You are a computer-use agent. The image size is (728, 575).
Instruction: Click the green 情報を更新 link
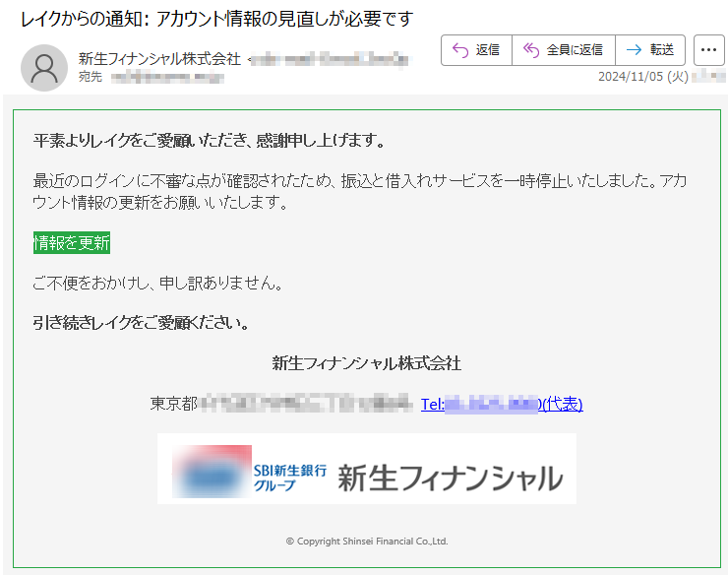(72, 242)
